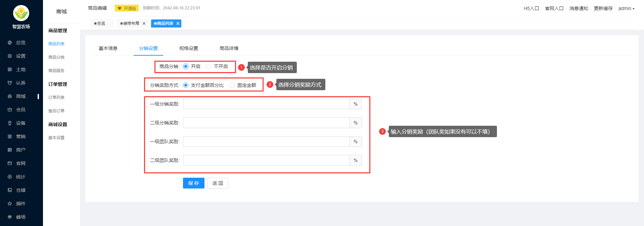
Task: Click the 保存 button
Action: tap(193, 183)
